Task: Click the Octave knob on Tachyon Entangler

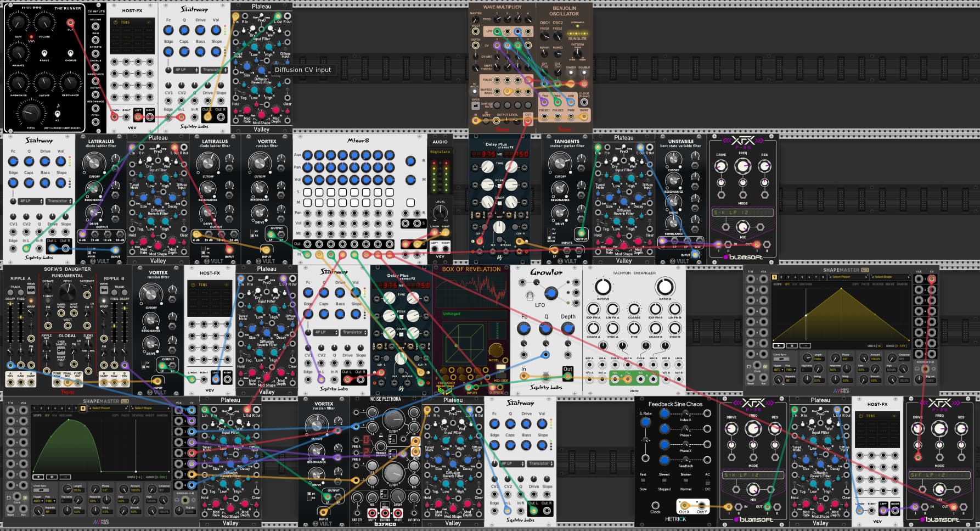Action: pyautogui.click(x=602, y=286)
